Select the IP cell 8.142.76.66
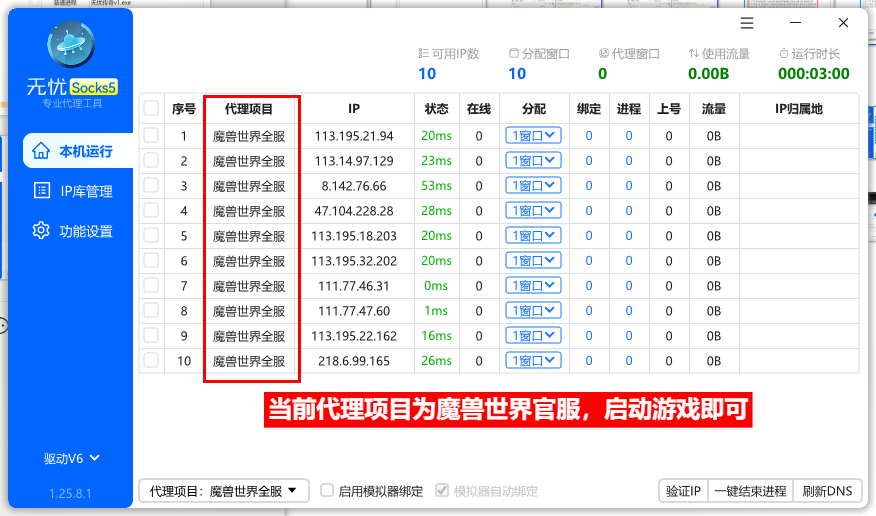The width and height of the screenshot is (876, 516). (x=354, y=186)
